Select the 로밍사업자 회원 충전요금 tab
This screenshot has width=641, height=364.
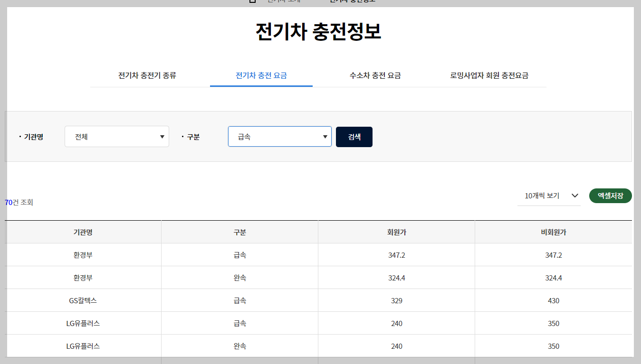tap(490, 75)
